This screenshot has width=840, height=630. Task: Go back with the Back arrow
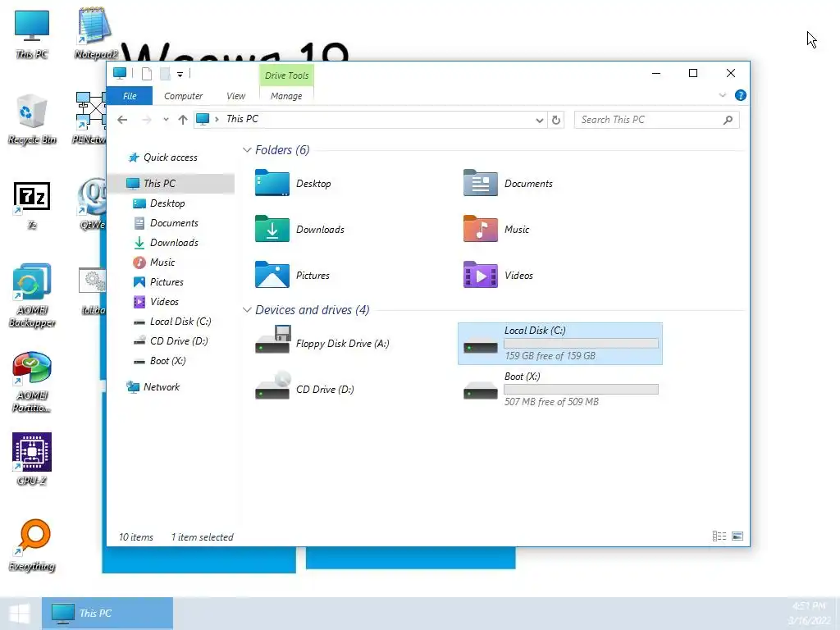pyautogui.click(x=123, y=120)
